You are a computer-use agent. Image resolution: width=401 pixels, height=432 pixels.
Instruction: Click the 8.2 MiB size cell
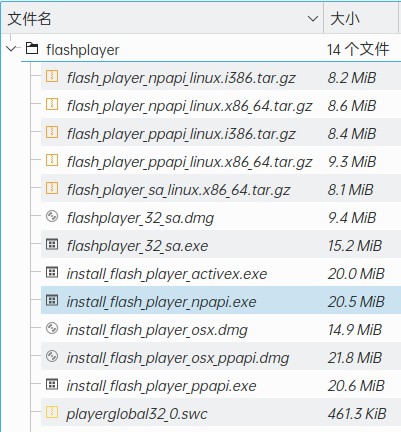pyautogui.click(x=352, y=78)
